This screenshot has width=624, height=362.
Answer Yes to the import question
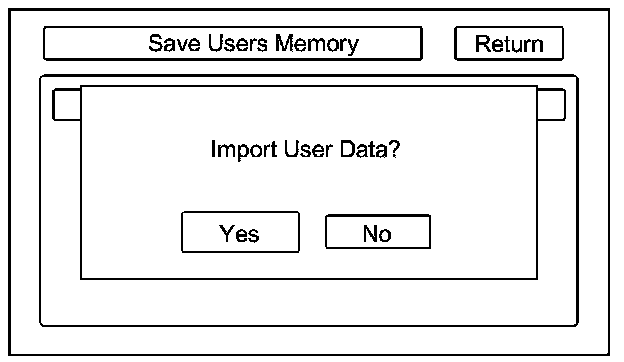pyautogui.click(x=240, y=232)
